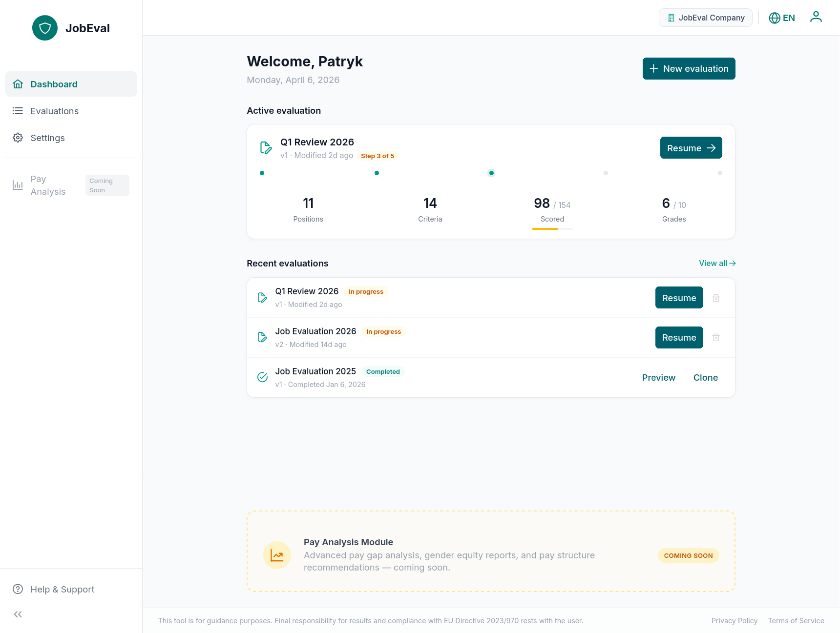Viewport: 840px width, 633px height.
Task: Click the Scored progress bar
Action: (552, 228)
